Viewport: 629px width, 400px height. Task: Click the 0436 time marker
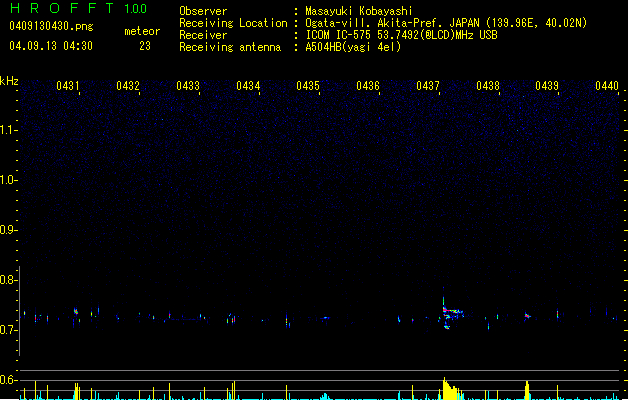pos(368,86)
